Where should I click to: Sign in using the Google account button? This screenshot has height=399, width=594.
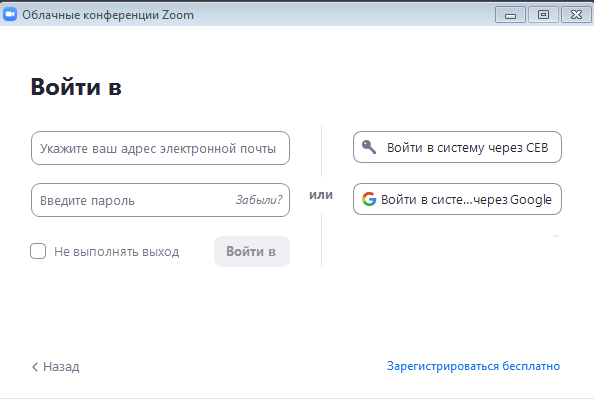457,199
